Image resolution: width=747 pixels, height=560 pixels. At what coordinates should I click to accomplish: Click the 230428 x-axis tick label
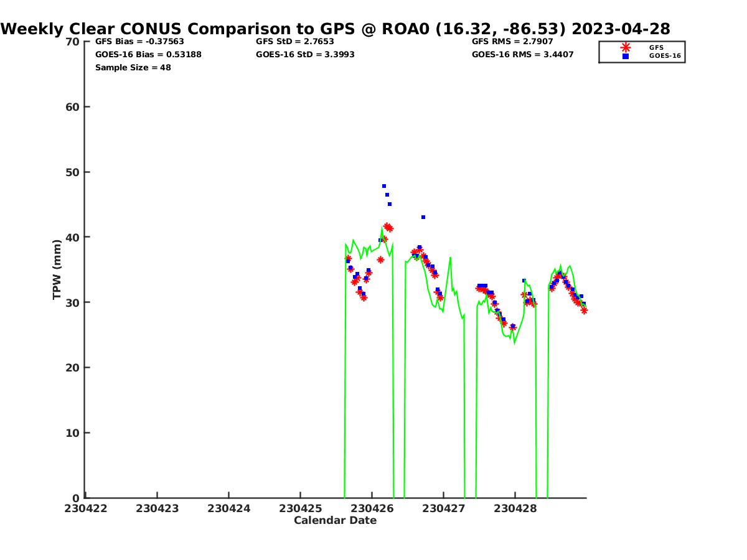(515, 508)
